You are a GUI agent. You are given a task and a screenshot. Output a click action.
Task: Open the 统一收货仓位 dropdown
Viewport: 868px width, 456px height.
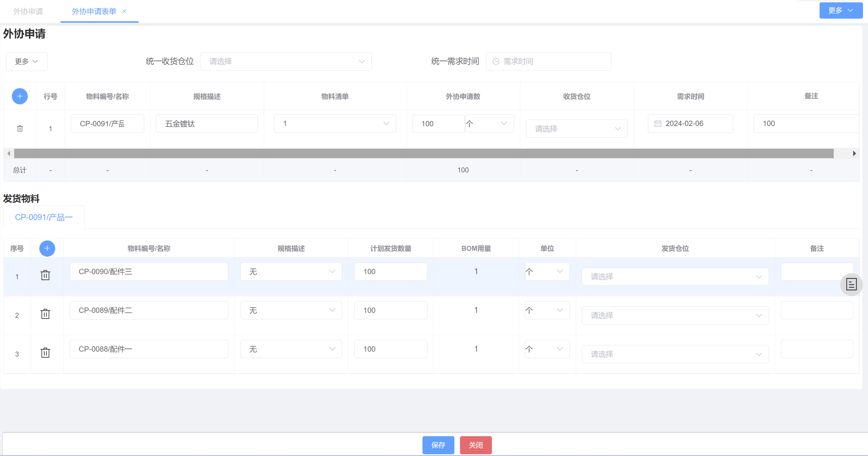[286, 62]
